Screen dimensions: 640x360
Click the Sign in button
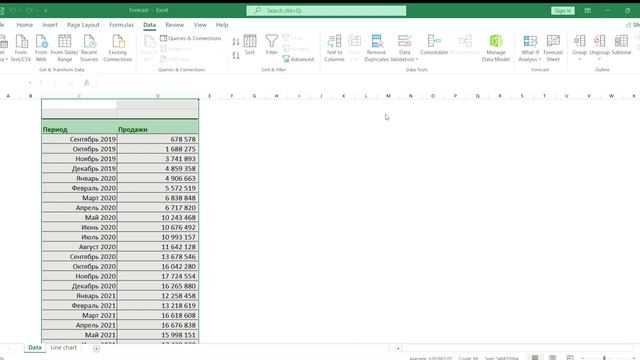(562, 11)
